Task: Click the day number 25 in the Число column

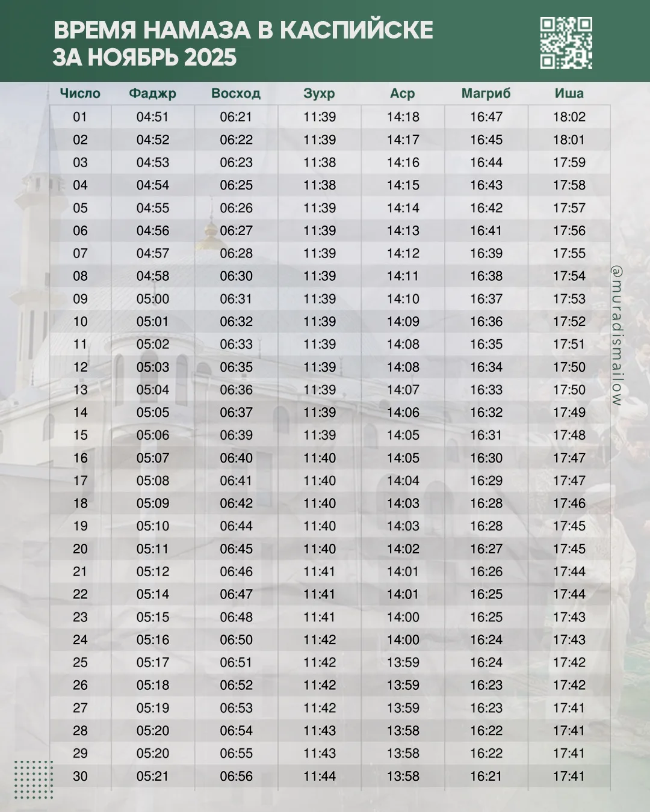Action: 80,663
